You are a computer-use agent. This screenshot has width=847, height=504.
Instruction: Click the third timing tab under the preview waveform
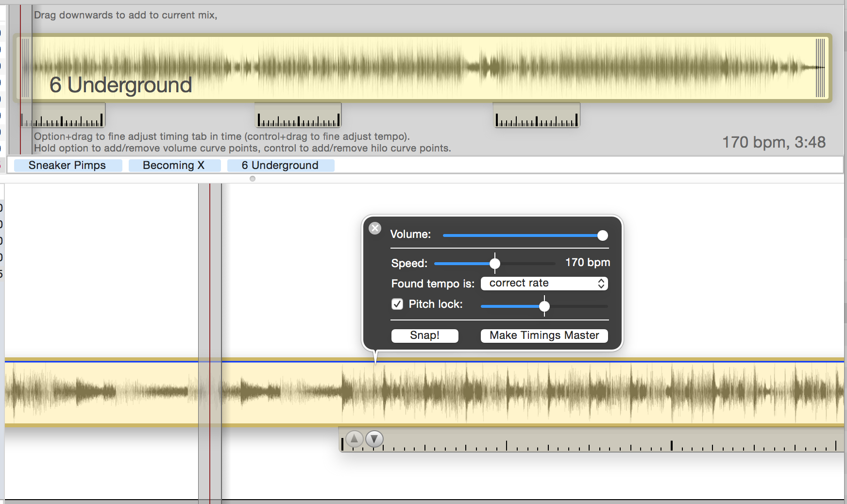pos(537,115)
